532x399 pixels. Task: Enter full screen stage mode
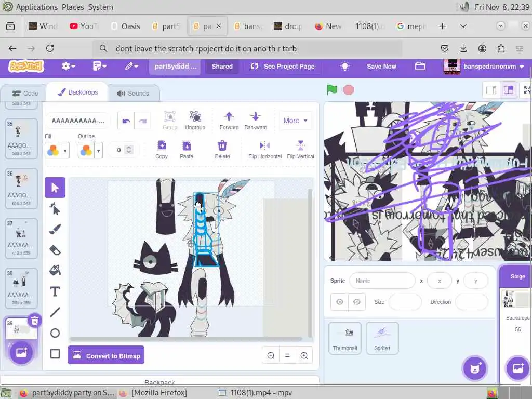[527, 90]
